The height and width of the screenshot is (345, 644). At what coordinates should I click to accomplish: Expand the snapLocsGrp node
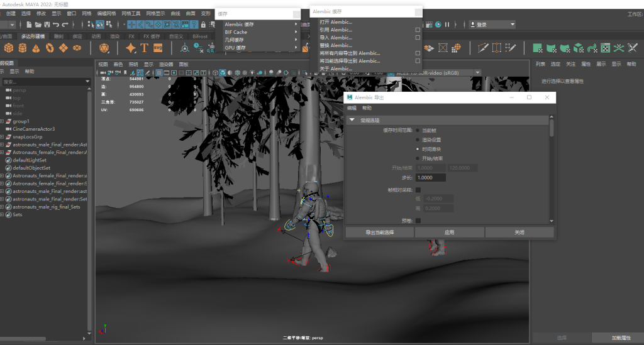[x=2, y=137]
